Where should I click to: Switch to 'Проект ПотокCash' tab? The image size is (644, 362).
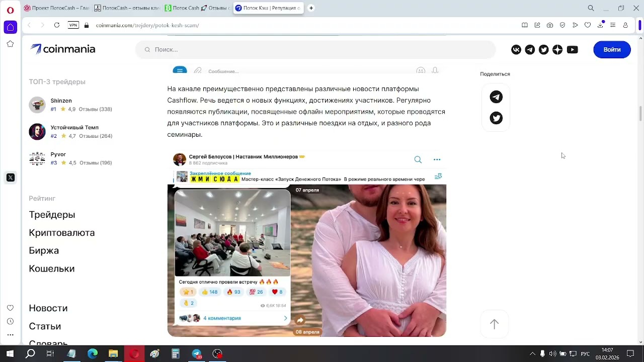pos(57,8)
